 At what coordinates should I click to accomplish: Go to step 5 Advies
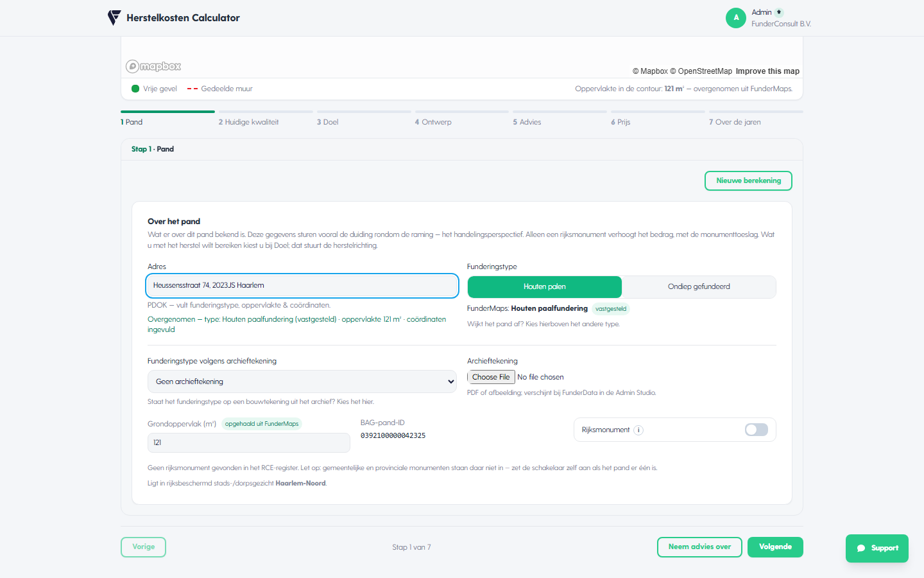(x=560, y=118)
